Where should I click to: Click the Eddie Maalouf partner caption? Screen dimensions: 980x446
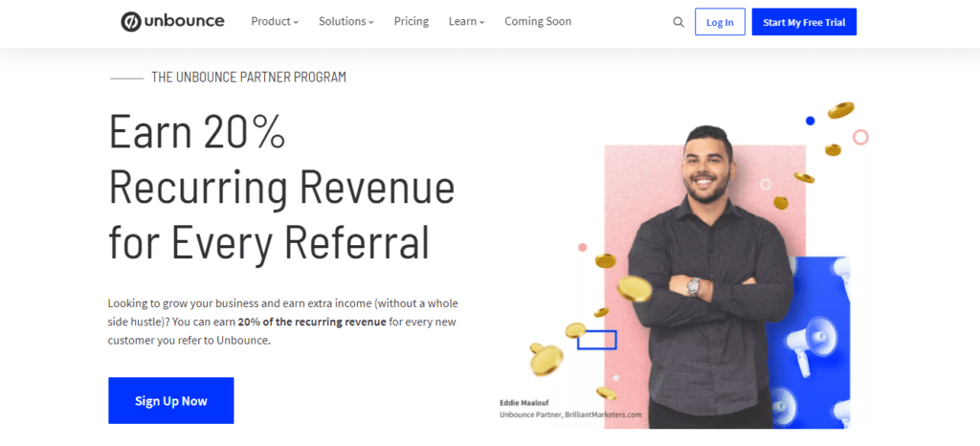click(570, 409)
